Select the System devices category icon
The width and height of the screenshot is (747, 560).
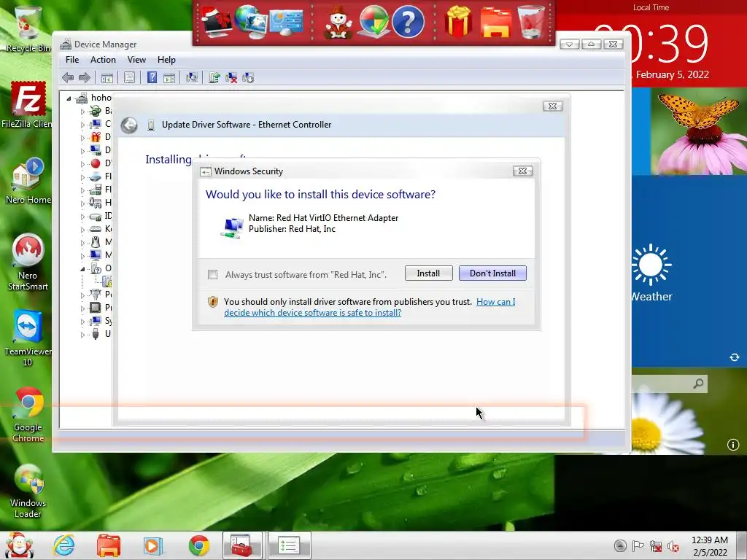96,321
